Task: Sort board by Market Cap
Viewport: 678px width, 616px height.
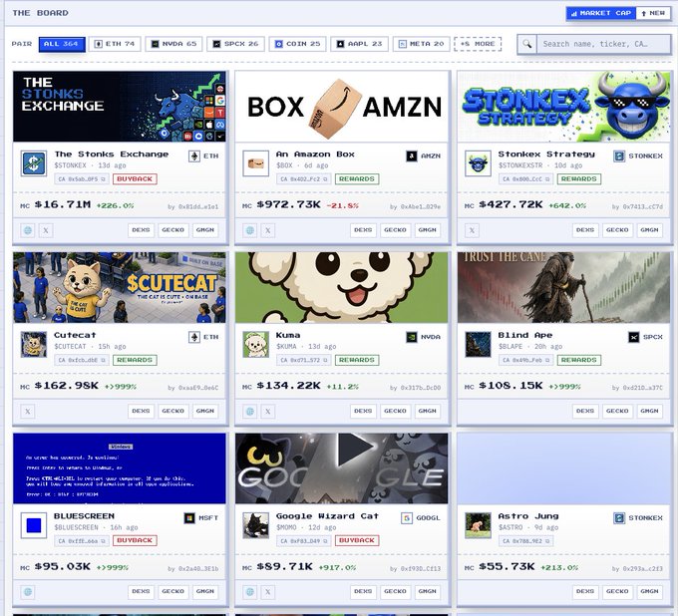Action: point(601,13)
